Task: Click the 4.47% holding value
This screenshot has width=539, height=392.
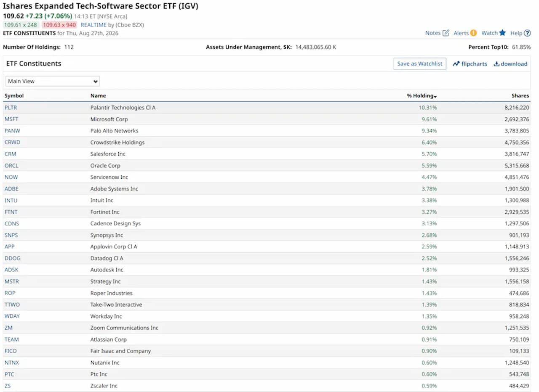Action: click(429, 177)
